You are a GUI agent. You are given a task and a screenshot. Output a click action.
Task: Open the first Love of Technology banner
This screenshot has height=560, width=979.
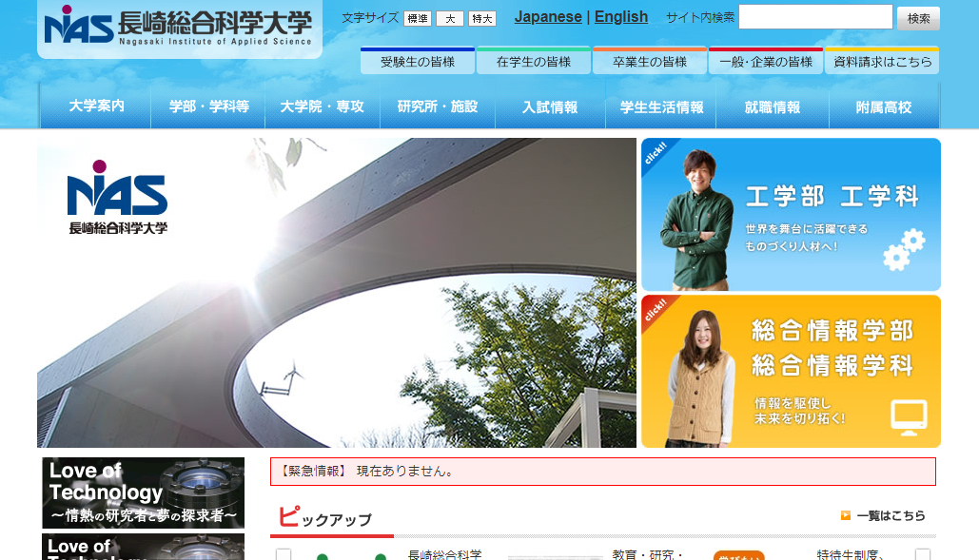[x=143, y=492]
